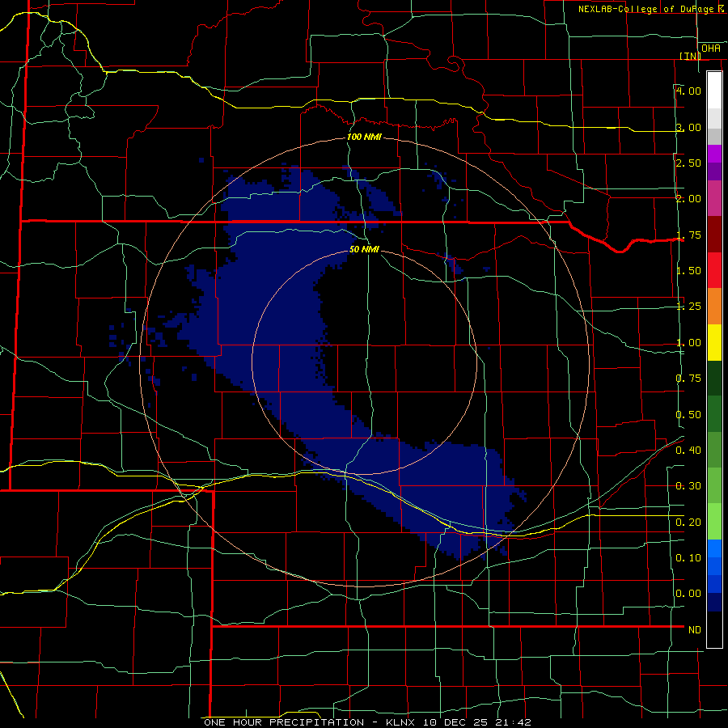Click the white 4.00 inch color swatch

(x=714, y=90)
